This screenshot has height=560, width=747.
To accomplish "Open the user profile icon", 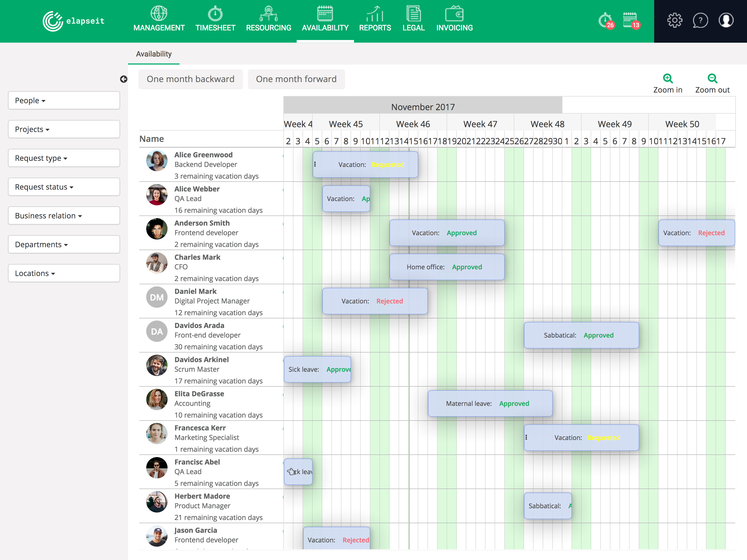I will click(x=726, y=20).
